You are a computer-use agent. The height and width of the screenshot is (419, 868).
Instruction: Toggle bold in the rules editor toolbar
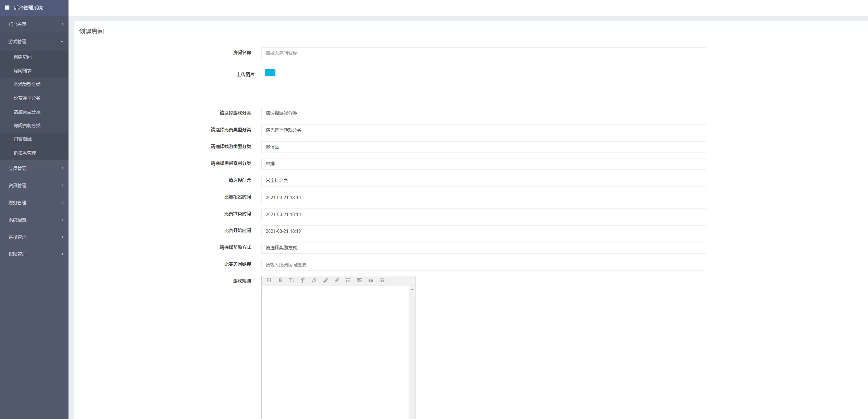(x=280, y=280)
